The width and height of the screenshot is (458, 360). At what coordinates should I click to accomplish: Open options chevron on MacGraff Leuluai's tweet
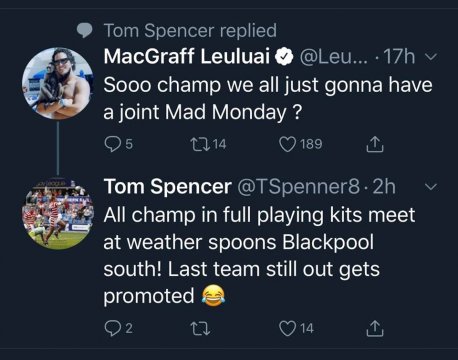coord(431,57)
